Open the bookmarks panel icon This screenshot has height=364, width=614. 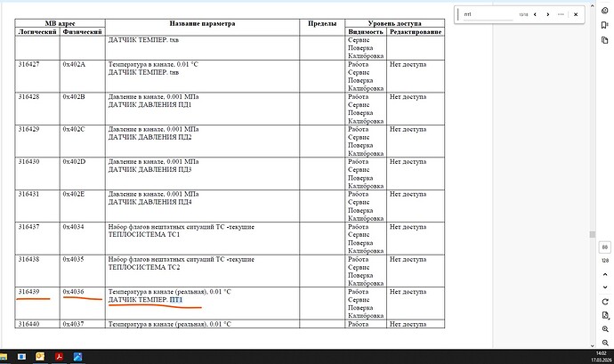point(604,25)
